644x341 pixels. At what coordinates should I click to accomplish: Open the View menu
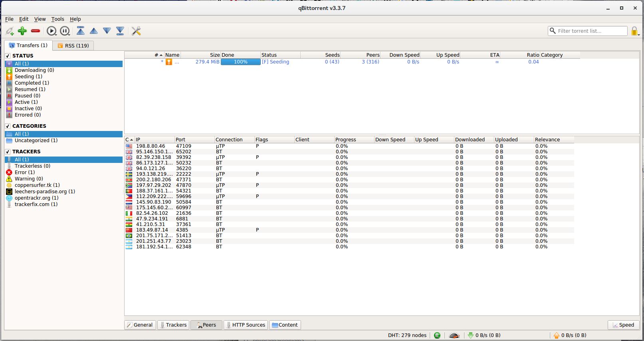click(x=40, y=19)
